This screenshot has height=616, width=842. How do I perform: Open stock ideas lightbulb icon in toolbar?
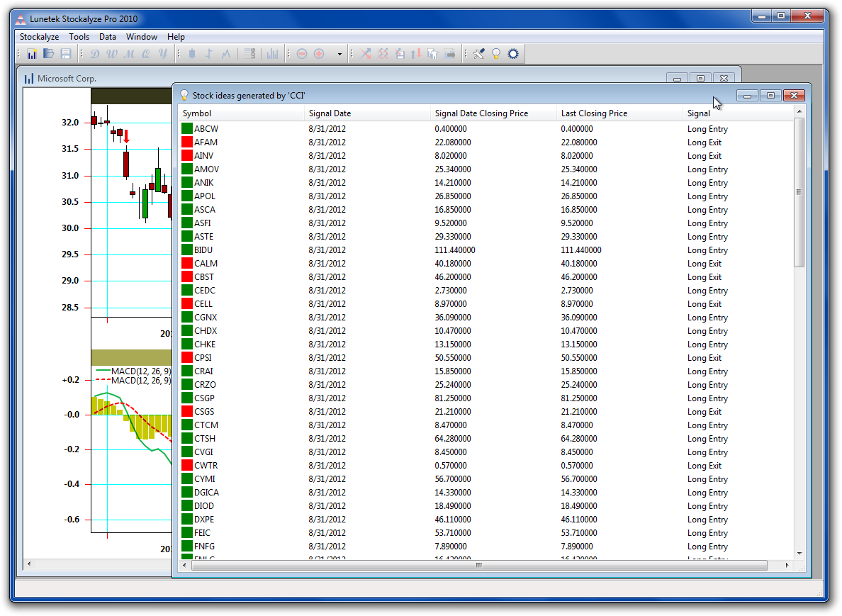pos(496,54)
